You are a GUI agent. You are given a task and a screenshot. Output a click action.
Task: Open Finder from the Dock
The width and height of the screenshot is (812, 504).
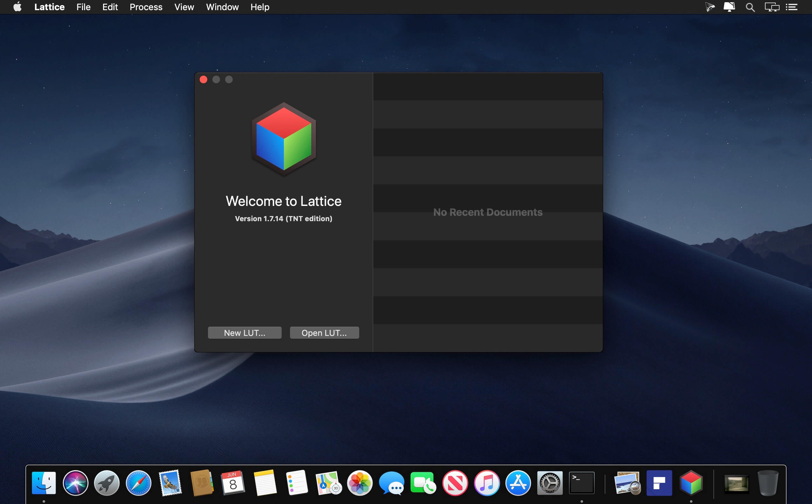(44, 483)
